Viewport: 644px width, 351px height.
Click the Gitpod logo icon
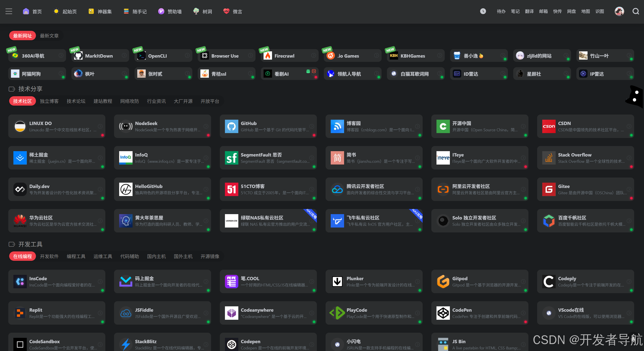tap(443, 282)
